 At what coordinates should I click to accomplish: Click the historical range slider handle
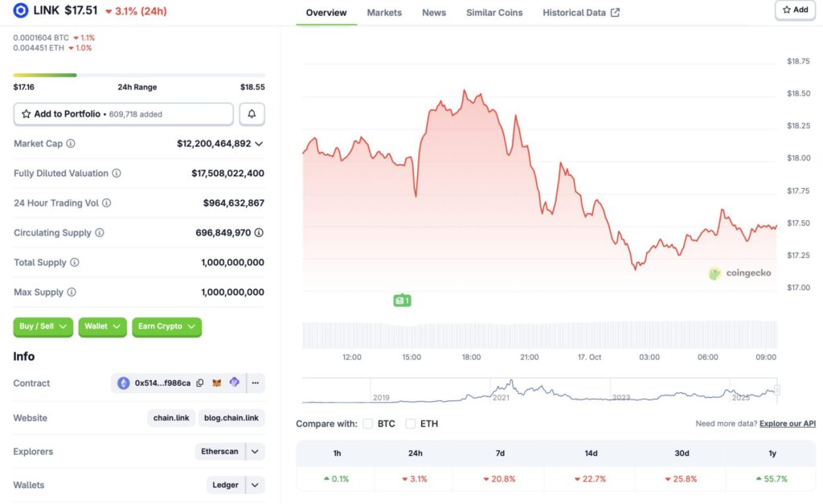pos(776,391)
